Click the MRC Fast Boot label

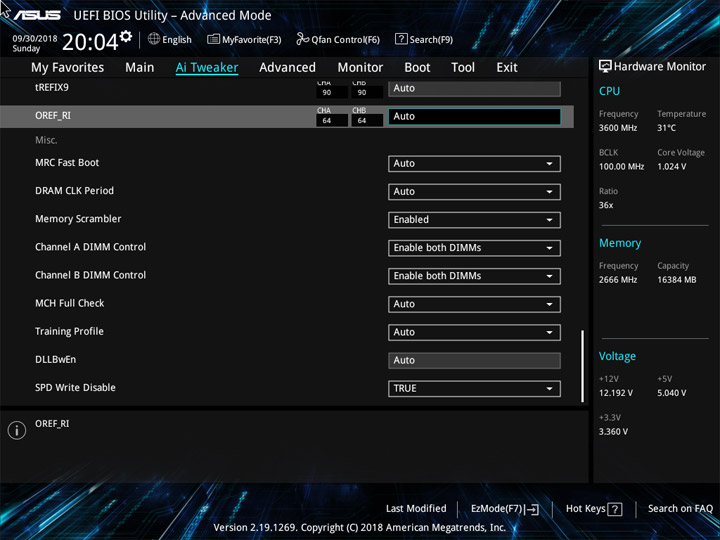pyautogui.click(x=67, y=163)
